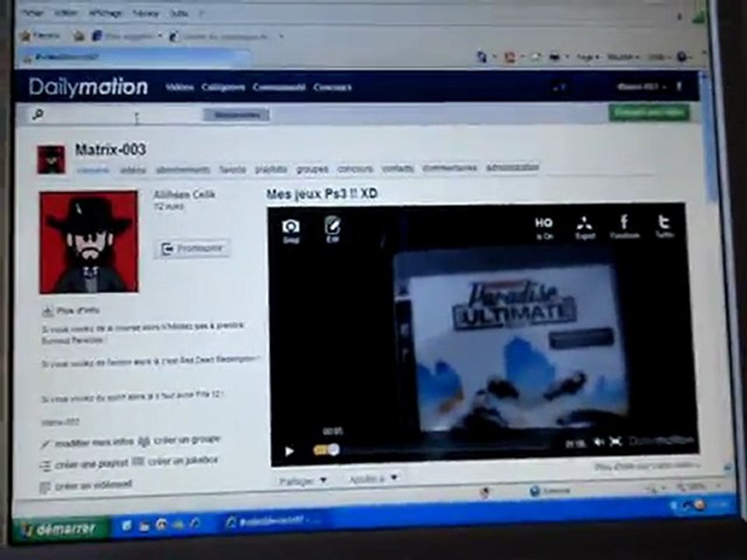Expand the Ajouter à dropdown below player
Image resolution: width=747 pixels, height=560 pixels.
(373, 478)
